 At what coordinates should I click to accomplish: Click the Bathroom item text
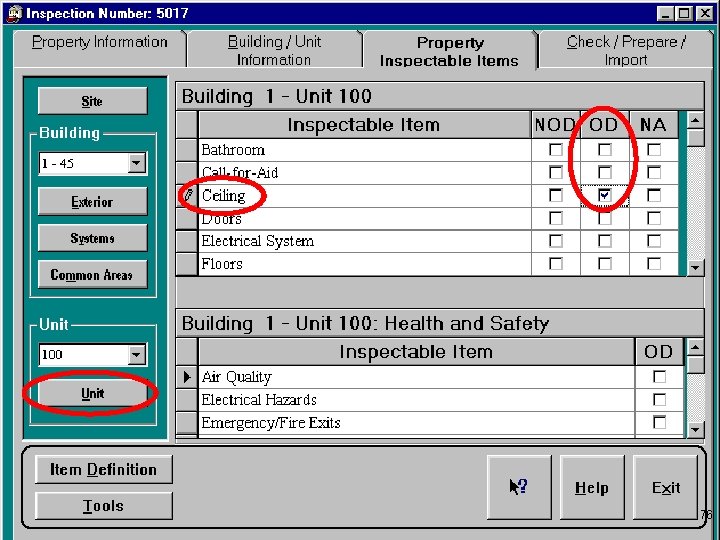pyautogui.click(x=233, y=150)
